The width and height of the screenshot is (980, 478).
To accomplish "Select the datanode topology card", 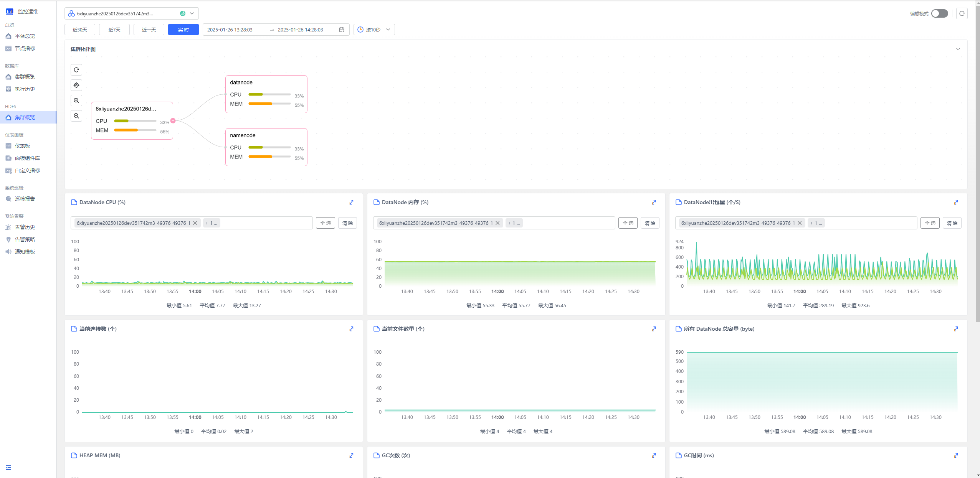I will [266, 94].
